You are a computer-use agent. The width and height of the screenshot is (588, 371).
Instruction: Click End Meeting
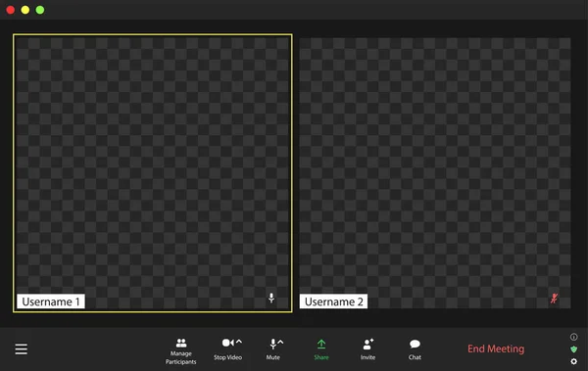(496, 348)
